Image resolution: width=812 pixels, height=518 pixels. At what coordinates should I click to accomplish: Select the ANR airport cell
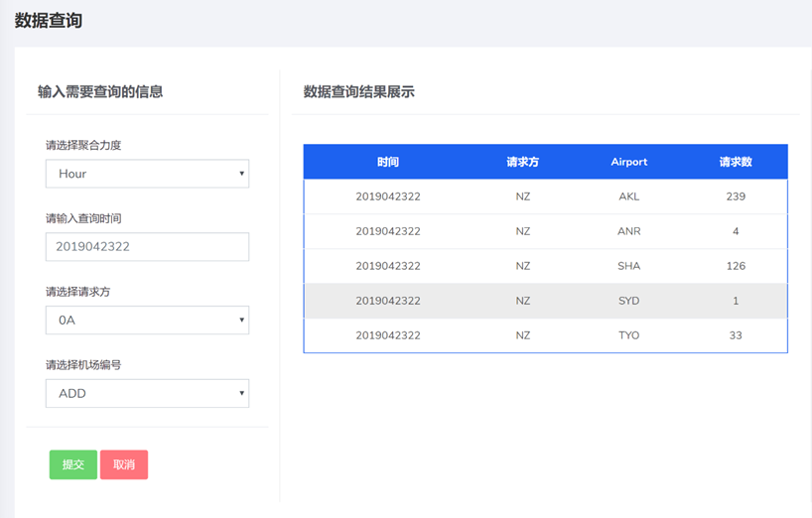coord(629,231)
